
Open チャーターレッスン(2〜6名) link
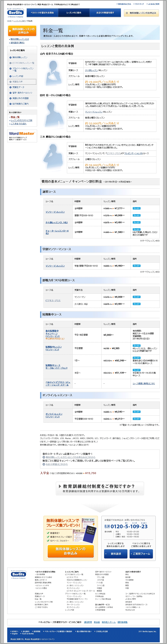pos(57,232)
